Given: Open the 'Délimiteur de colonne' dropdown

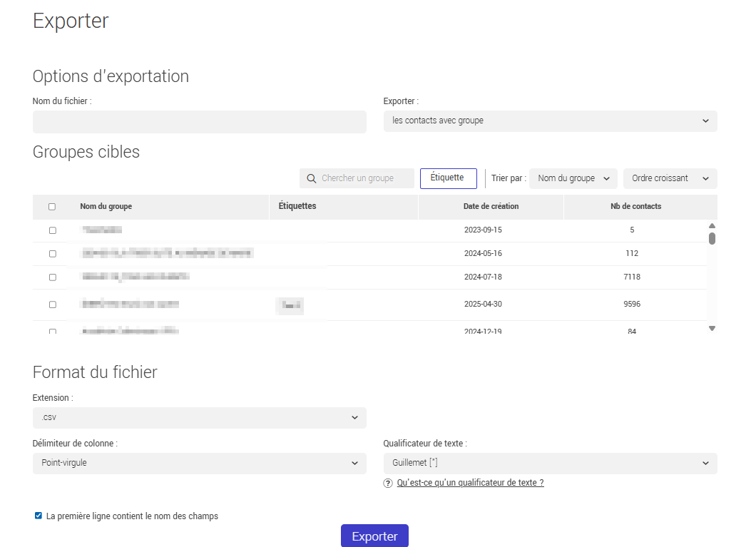Looking at the screenshot, I should click(x=199, y=463).
